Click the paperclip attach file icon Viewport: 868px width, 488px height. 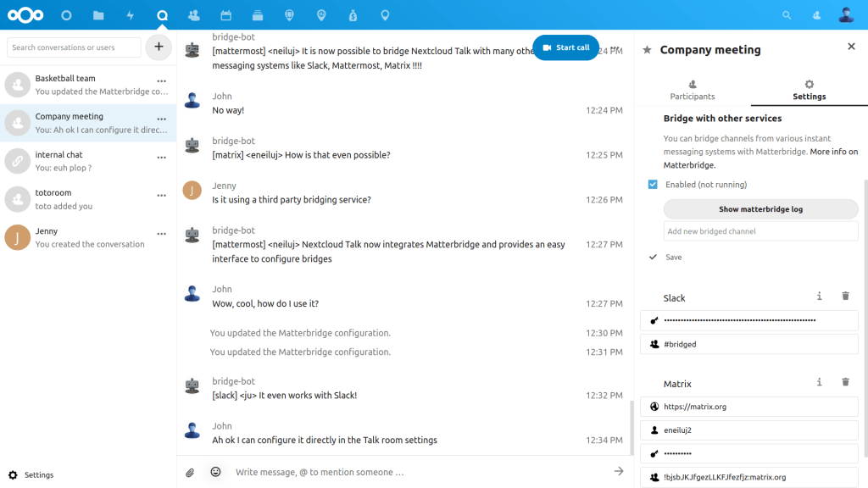[191, 472]
